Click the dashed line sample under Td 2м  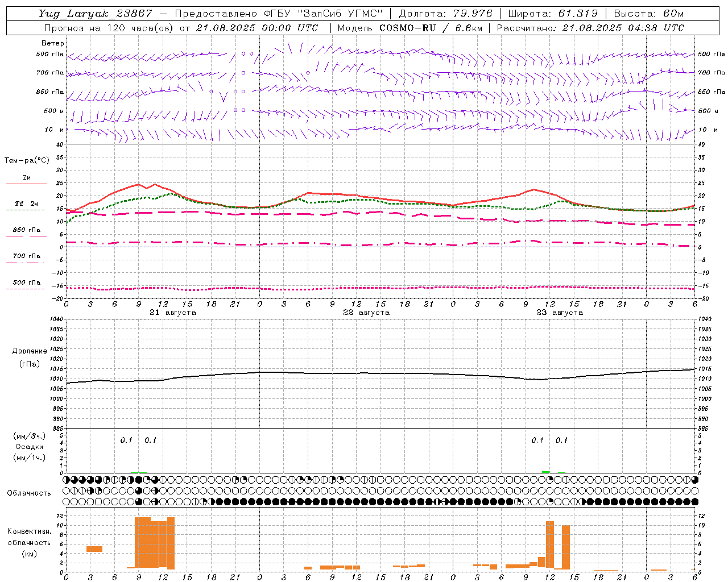click(25, 210)
